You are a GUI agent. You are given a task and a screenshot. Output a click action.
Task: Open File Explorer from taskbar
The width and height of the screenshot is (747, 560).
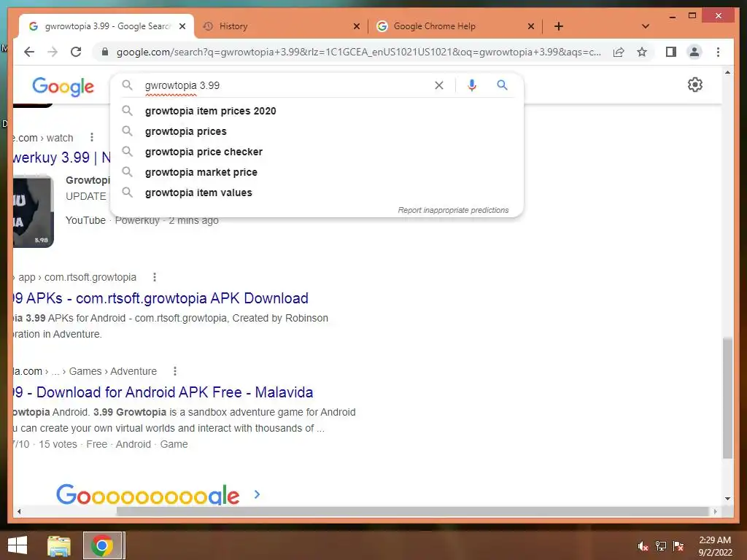[x=59, y=545]
